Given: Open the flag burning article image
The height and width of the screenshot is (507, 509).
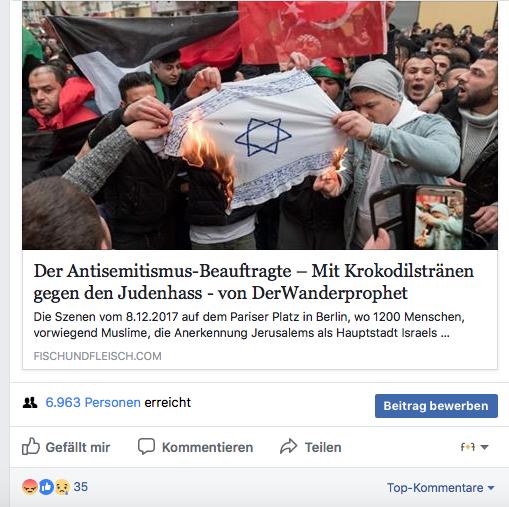Looking at the screenshot, I should pos(260,125).
